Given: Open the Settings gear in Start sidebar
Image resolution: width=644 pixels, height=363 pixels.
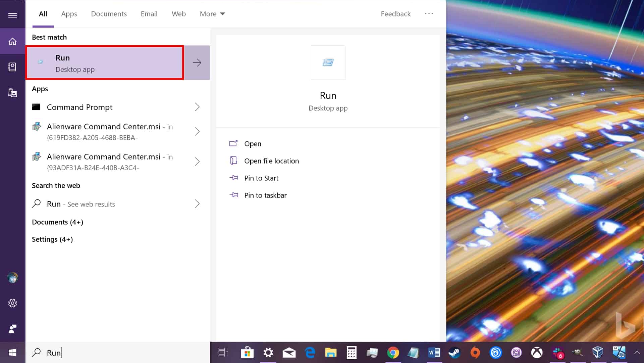Looking at the screenshot, I should coord(12,303).
